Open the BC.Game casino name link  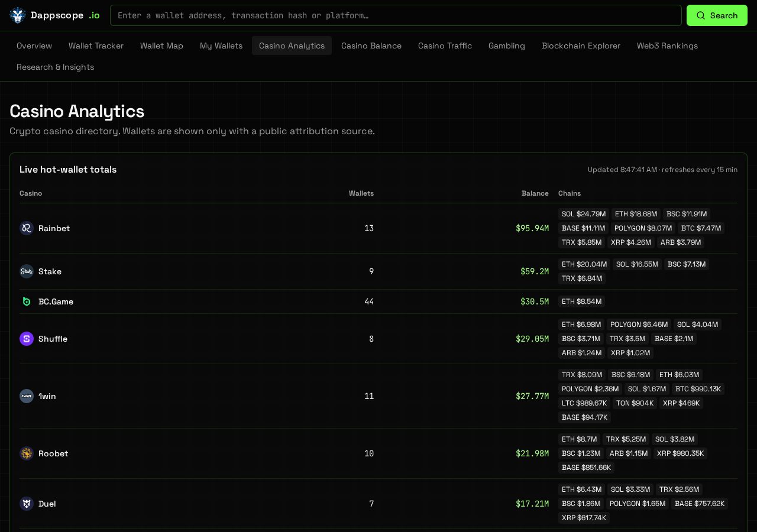click(56, 301)
